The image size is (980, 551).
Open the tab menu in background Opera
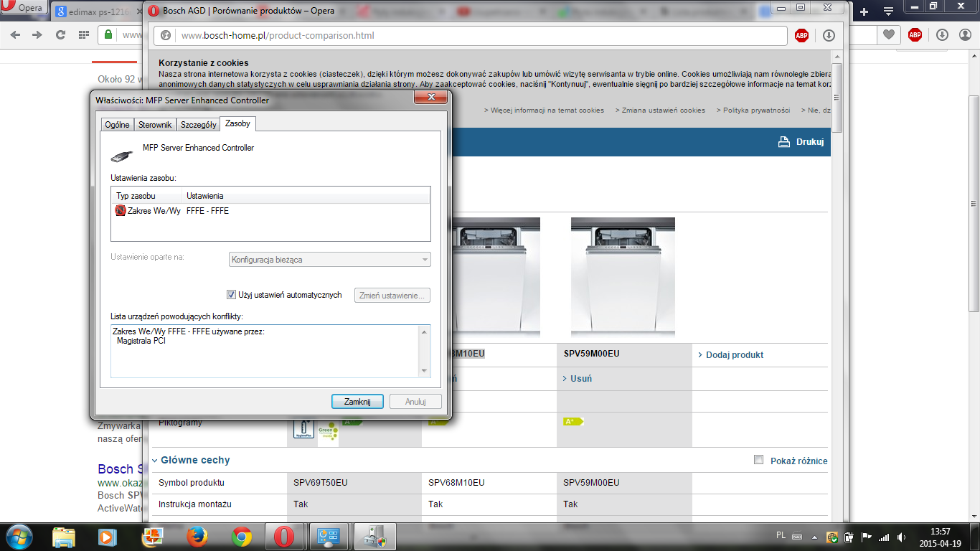pos(888,11)
